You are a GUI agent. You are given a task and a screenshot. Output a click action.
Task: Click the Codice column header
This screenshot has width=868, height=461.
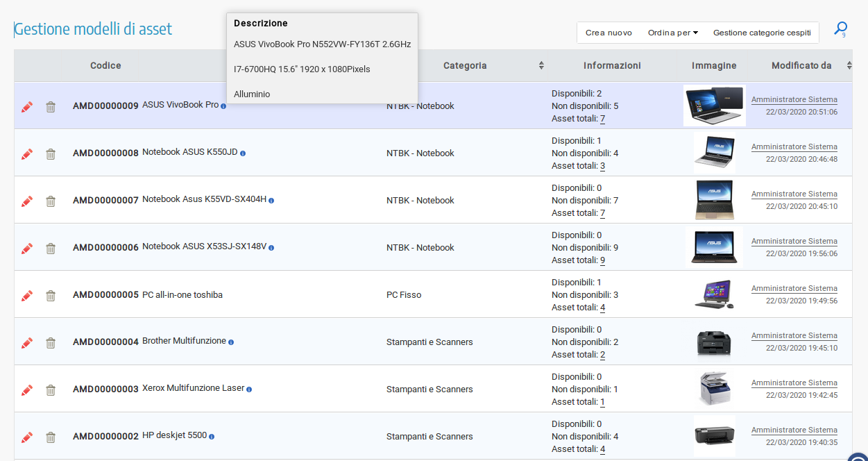click(x=105, y=66)
